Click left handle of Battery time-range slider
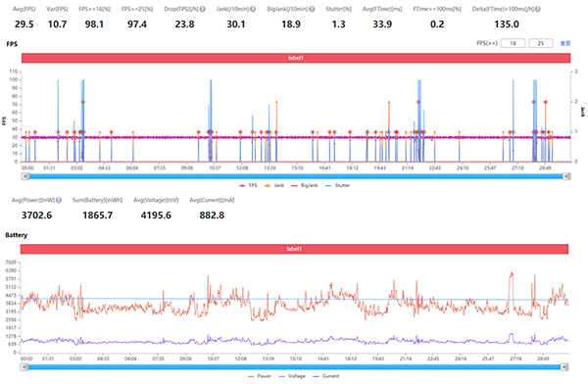 [24, 367]
